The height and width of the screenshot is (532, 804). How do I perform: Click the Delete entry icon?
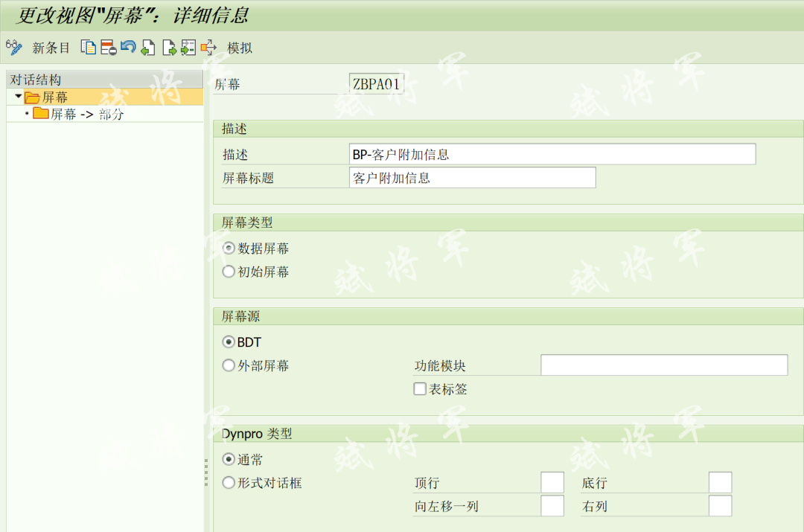coord(108,48)
